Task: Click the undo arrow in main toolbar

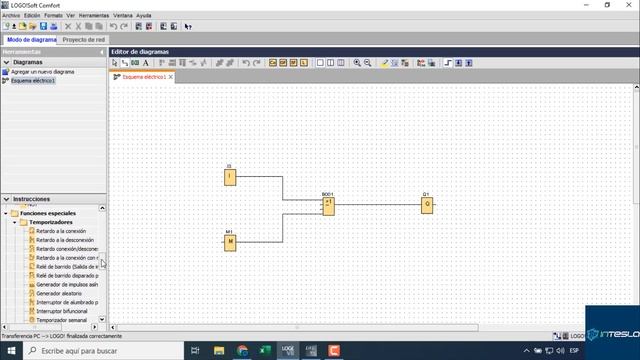Action: coord(113,27)
